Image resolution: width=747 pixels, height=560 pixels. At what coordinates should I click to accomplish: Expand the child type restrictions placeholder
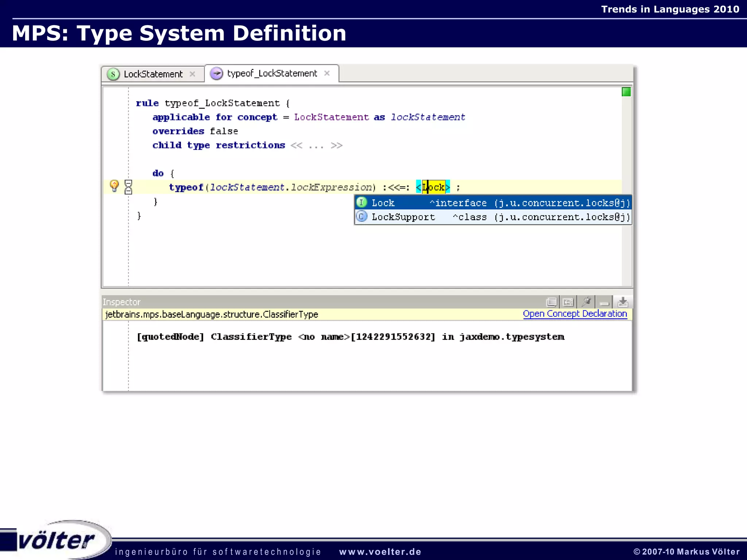click(x=316, y=145)
